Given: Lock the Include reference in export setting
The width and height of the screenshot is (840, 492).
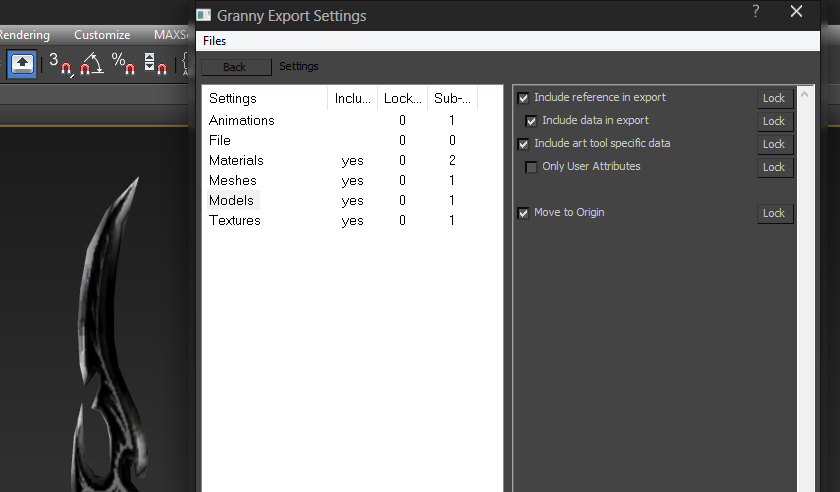Looking at the screenshot, I should pos(775,98).
